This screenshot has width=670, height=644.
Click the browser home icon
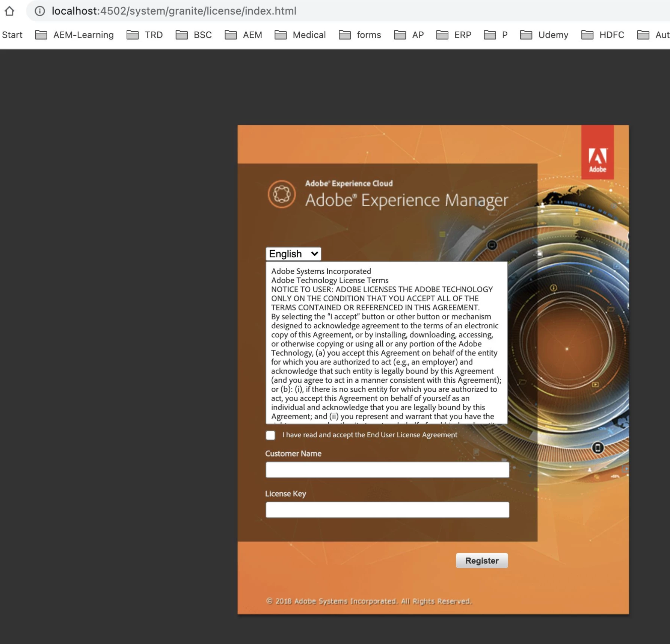(x=9, y=11)
